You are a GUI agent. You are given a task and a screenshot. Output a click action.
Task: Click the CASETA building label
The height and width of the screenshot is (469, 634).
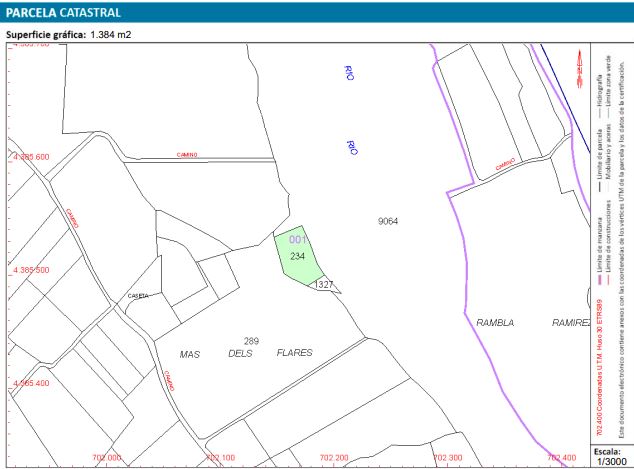pyautogui.click(x=138, y=296)
